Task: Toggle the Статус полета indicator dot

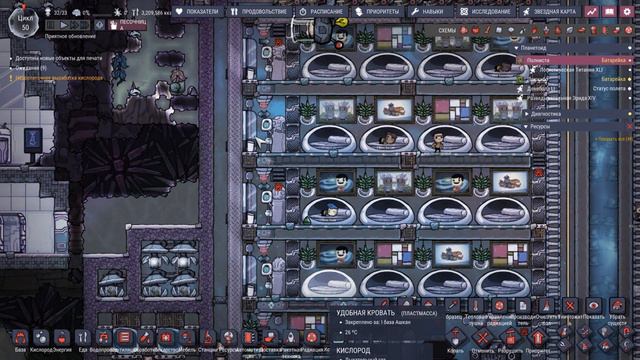Action: tap(630, 88)
